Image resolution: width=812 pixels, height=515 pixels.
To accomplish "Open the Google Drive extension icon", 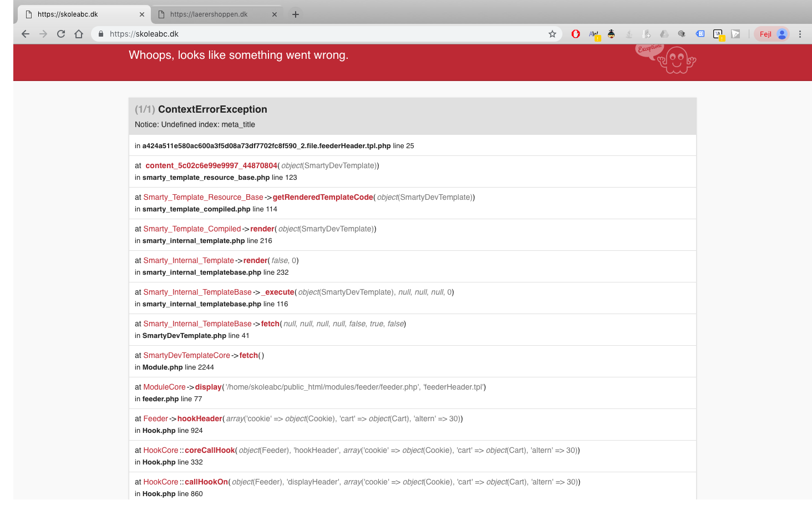I will pos(664,34).
